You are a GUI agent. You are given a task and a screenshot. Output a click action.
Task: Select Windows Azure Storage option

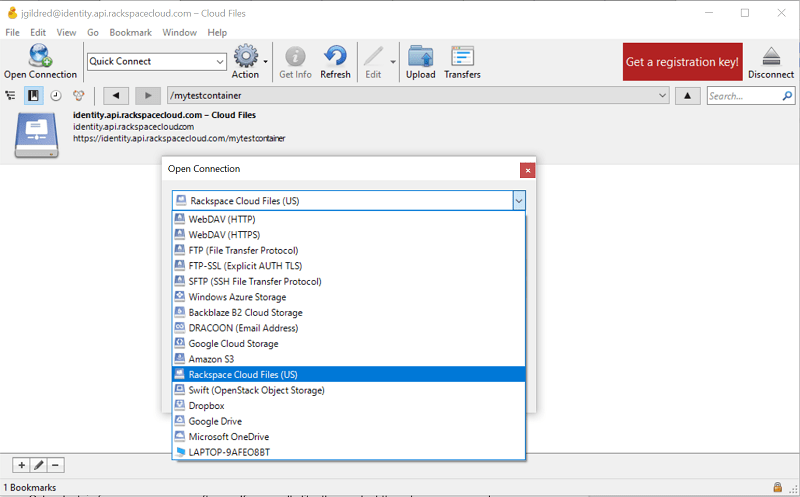point(349,297)
